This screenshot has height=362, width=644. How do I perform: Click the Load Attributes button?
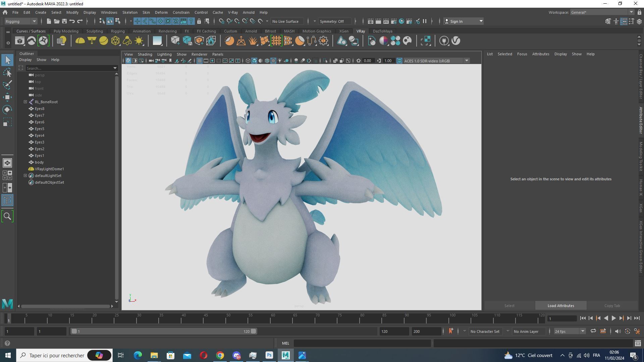tap(561, 306)
